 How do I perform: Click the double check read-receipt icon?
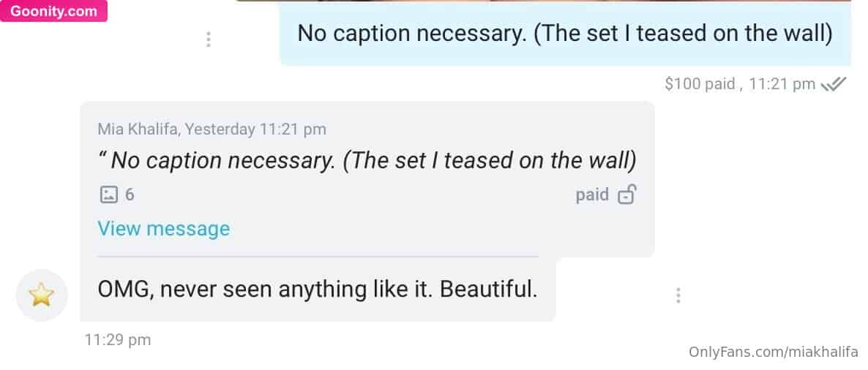(x=834, y=84)
